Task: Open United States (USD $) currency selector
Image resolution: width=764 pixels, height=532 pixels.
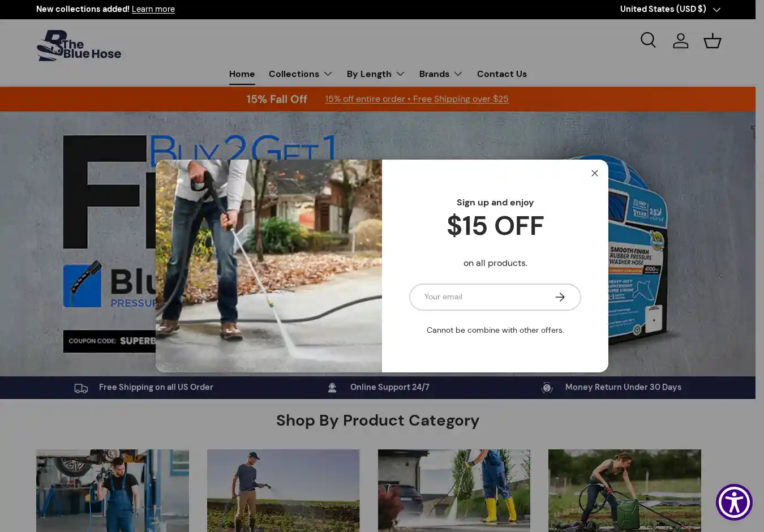Action: click(x=670, y=9)
